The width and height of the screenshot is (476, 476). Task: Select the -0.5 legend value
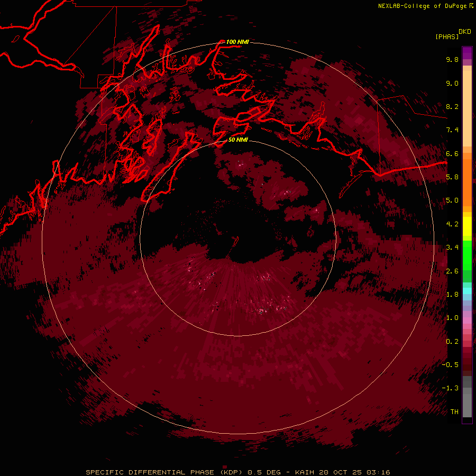point(450,365)
